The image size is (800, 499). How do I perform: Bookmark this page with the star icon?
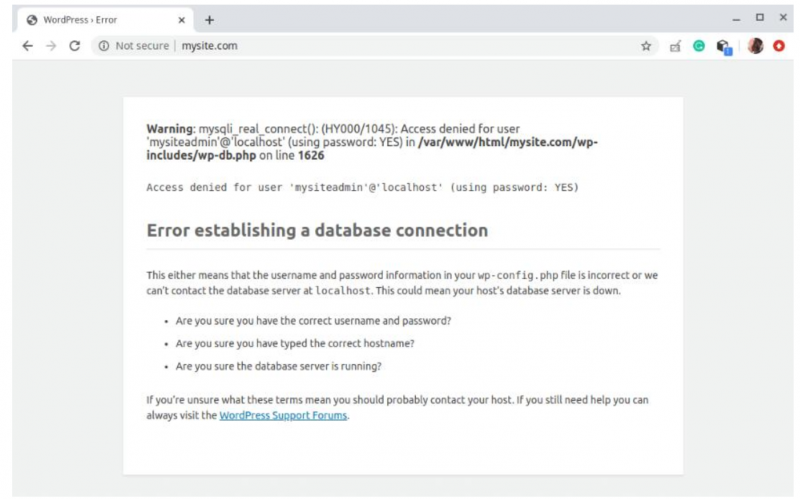646,46
